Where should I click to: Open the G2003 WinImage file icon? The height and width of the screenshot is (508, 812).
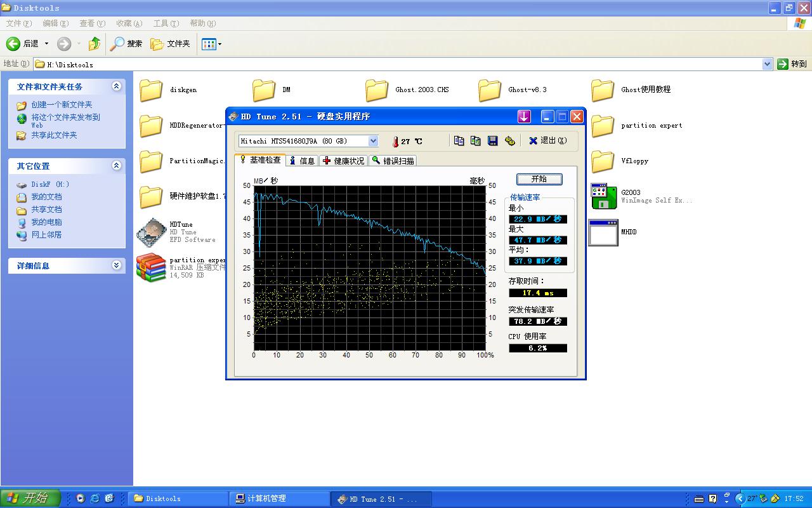pyautogui.click(x=603, y=196)
